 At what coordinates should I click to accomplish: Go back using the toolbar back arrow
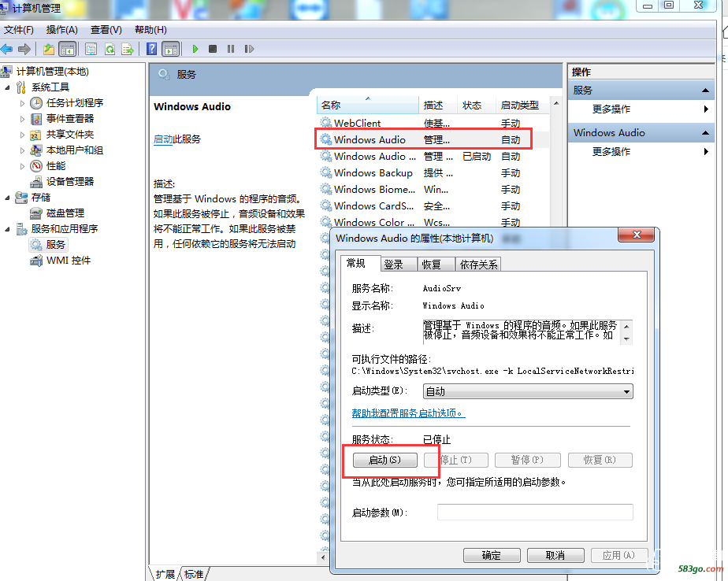coord(6,49)
